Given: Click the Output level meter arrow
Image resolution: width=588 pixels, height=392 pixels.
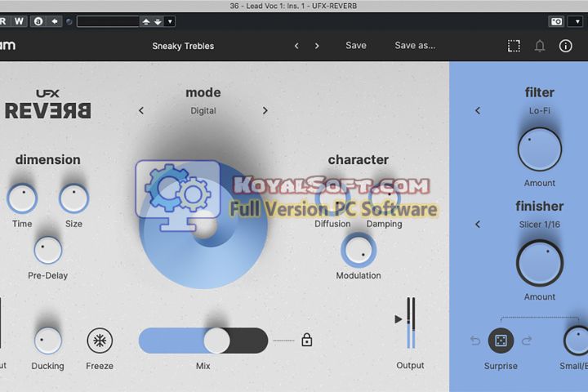Looking at the screenshot, I should click(399, 319).
